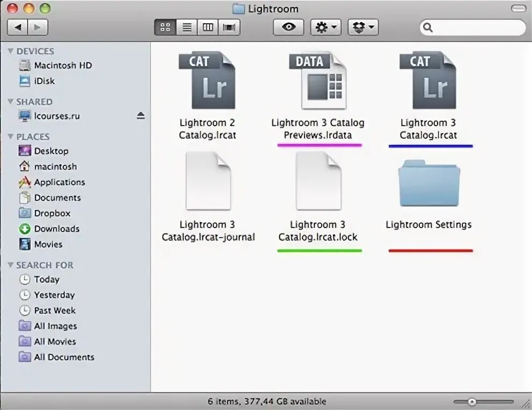This screenshot has width=532, height=410.
Task: Show All Images search
Action: coord(48,326)
